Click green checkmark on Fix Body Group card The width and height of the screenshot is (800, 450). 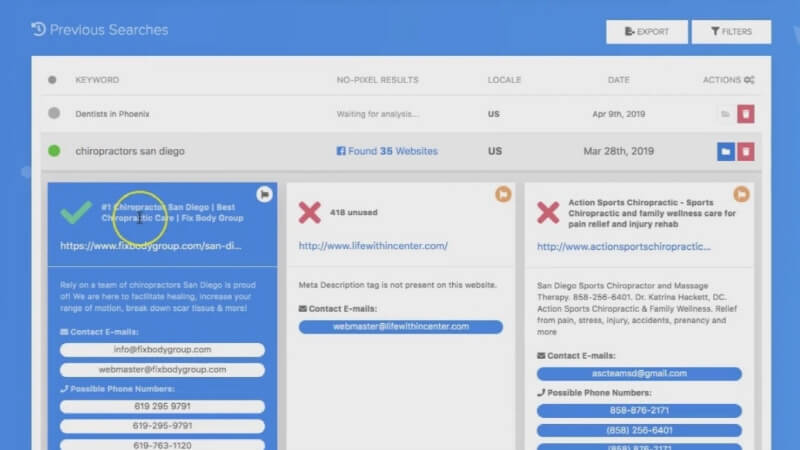click(x=76, y=212)
